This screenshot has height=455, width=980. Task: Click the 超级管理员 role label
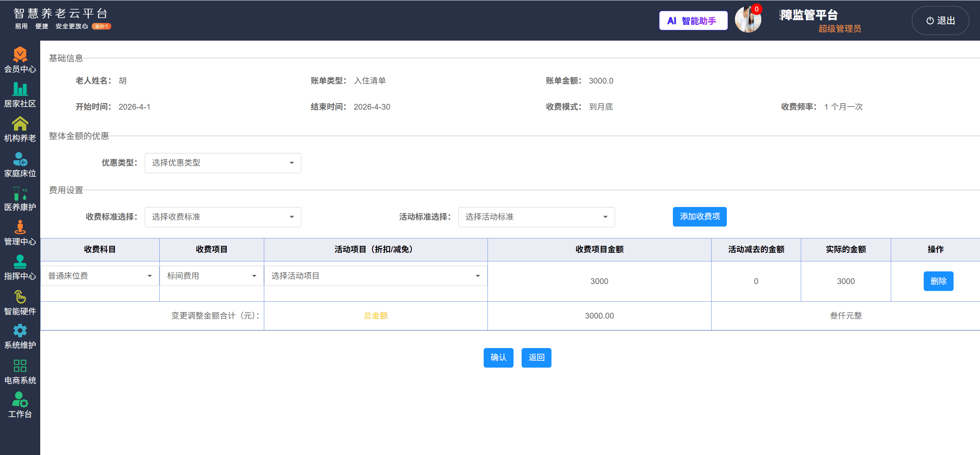[x=839, y=29]
